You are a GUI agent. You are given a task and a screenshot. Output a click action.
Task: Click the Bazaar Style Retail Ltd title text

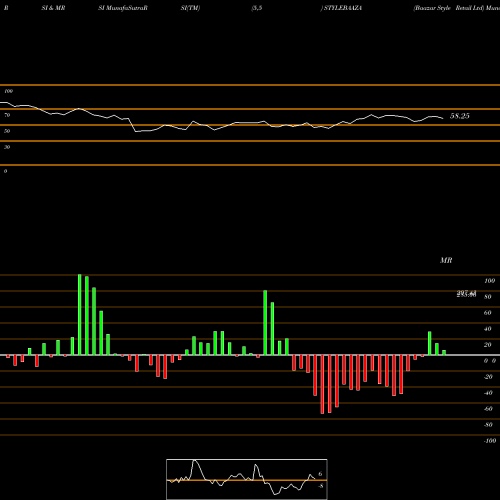(x=449, y=8)
